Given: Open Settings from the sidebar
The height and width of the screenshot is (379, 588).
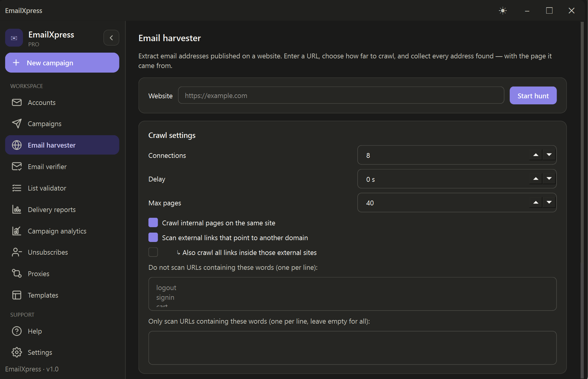Looking at the screenshot, I should coord(62,352).
